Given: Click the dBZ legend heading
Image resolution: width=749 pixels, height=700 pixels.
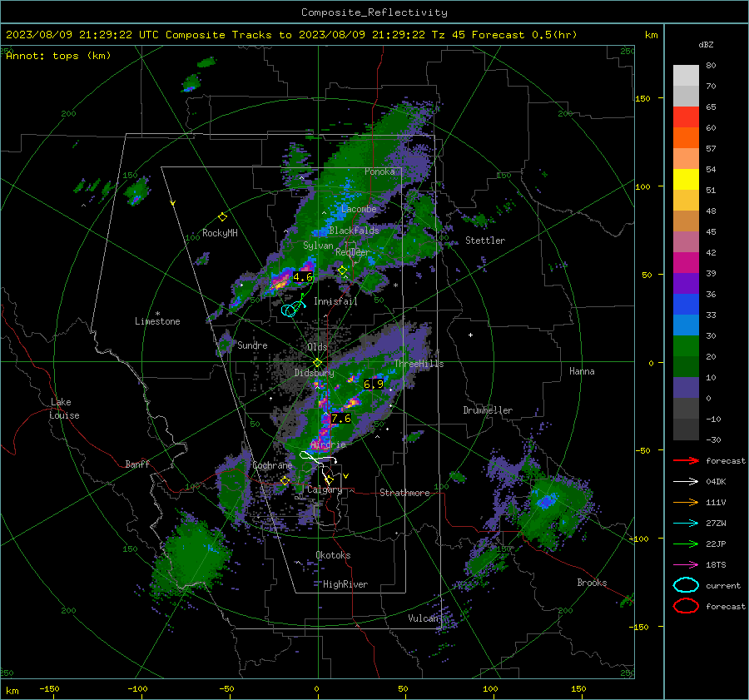Looking at the screenshot, I should point(706,44).
